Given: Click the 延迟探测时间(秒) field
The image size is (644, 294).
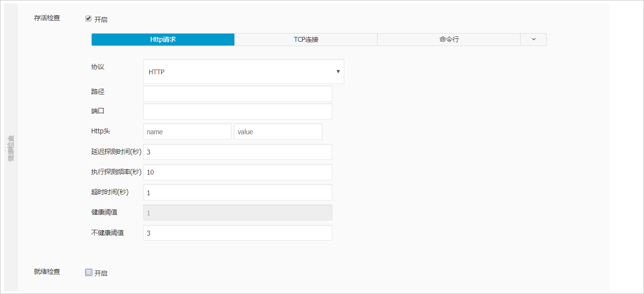Looking at the screenshot, I should point(238,152).
